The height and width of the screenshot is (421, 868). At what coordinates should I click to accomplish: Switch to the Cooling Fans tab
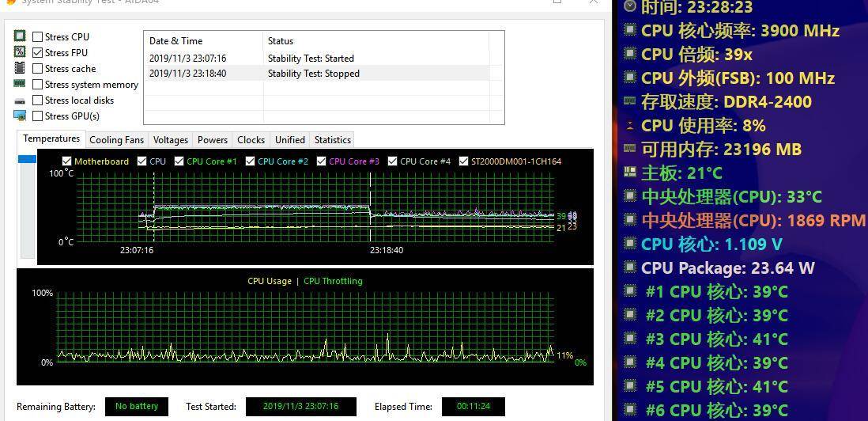(116, 140)
